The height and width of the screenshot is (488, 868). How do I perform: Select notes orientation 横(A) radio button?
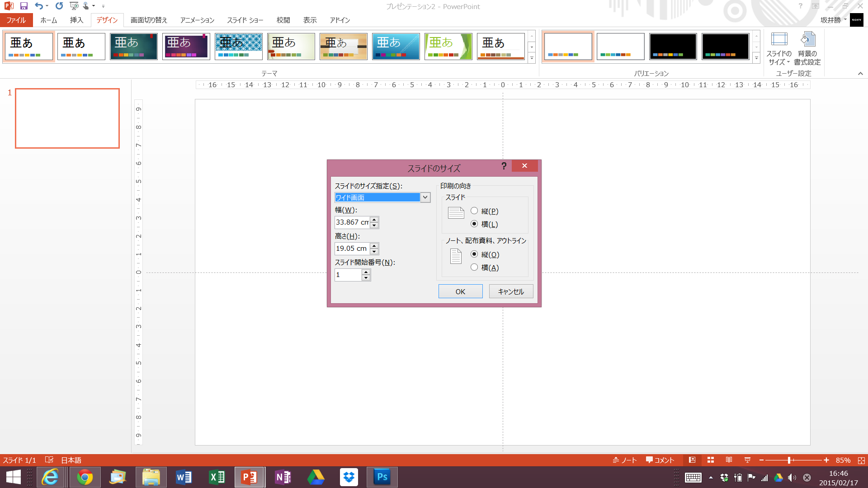[474, 267]
